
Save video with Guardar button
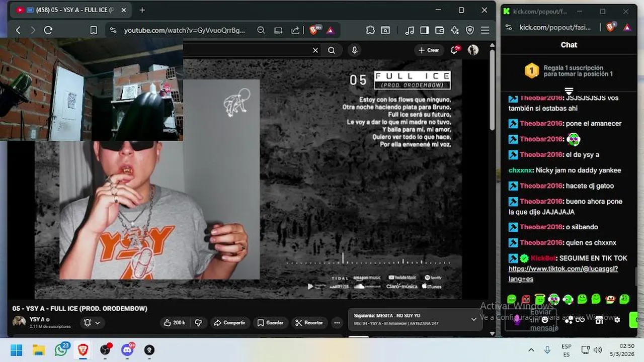270,323
